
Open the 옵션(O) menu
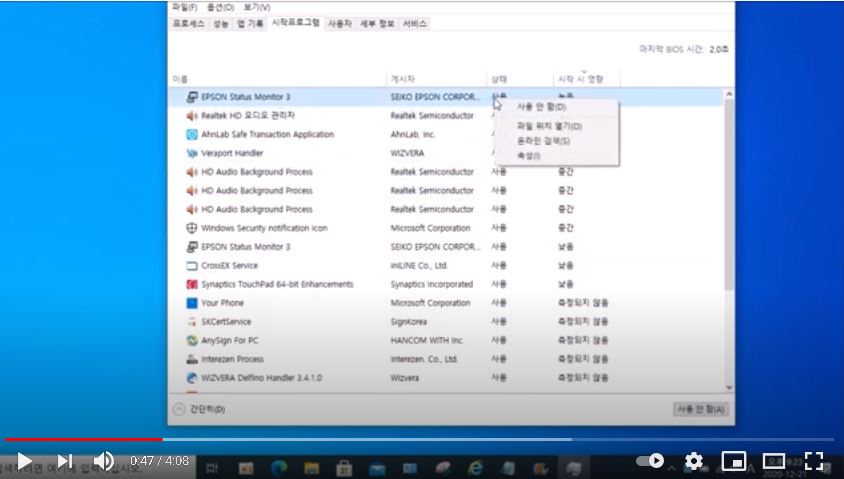pyautogui.click(x=220, y=8)
